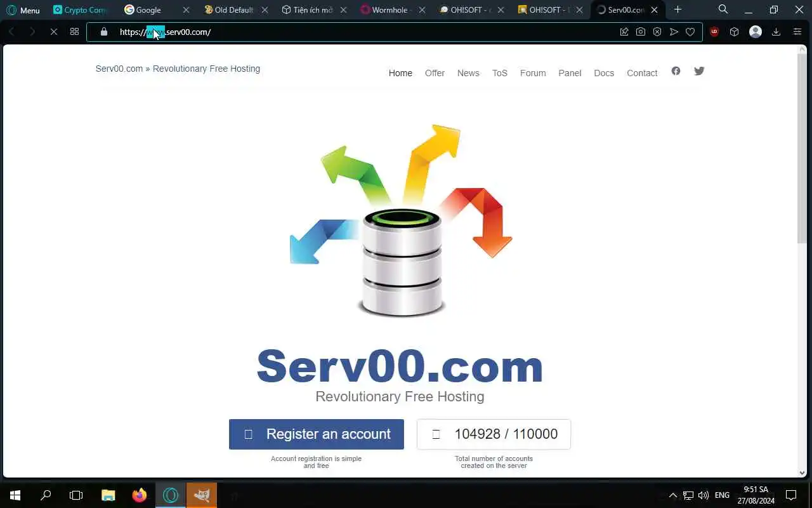Go to Home in the site navigation
812x508 pixels.
[400, 73]
